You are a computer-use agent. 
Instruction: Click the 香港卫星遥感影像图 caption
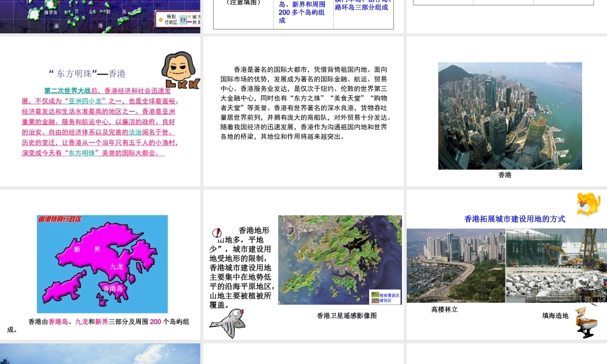347,315
